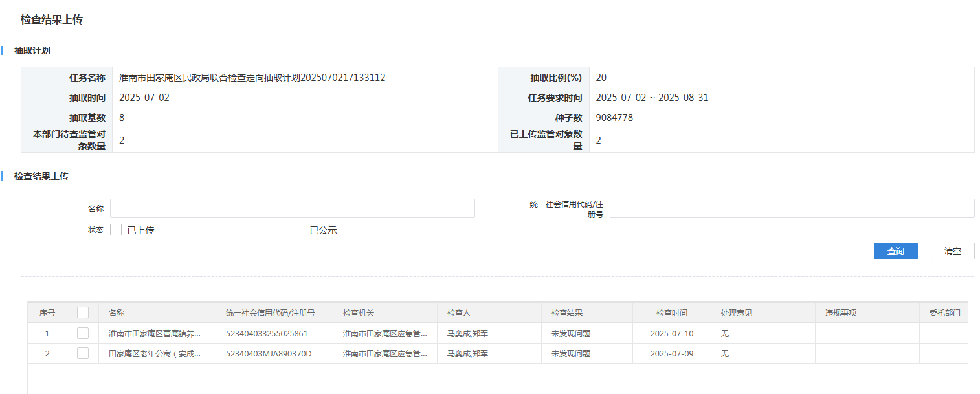
Task: Click the 抽取时间 value 2025-07-02
Action: pyautogui.click(x=144, y=98)
